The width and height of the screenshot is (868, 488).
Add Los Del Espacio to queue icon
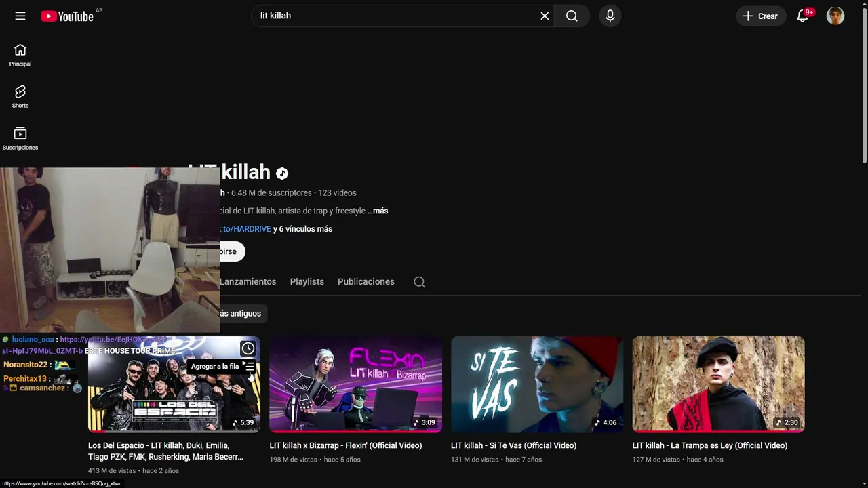[x=248, y=366]
